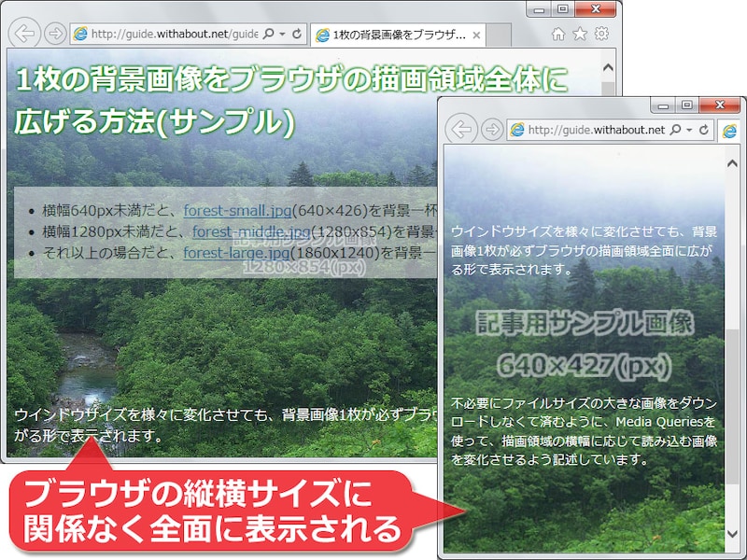Click the scroll down arrow in the small window
The width and height of the screenshot is (747, 560).
tap(733, 533)
